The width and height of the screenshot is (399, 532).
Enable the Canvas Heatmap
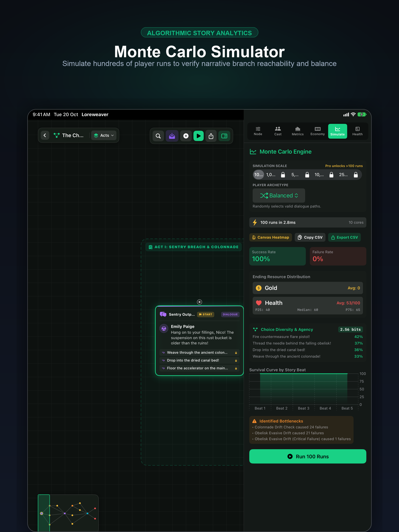coord(270,237)
